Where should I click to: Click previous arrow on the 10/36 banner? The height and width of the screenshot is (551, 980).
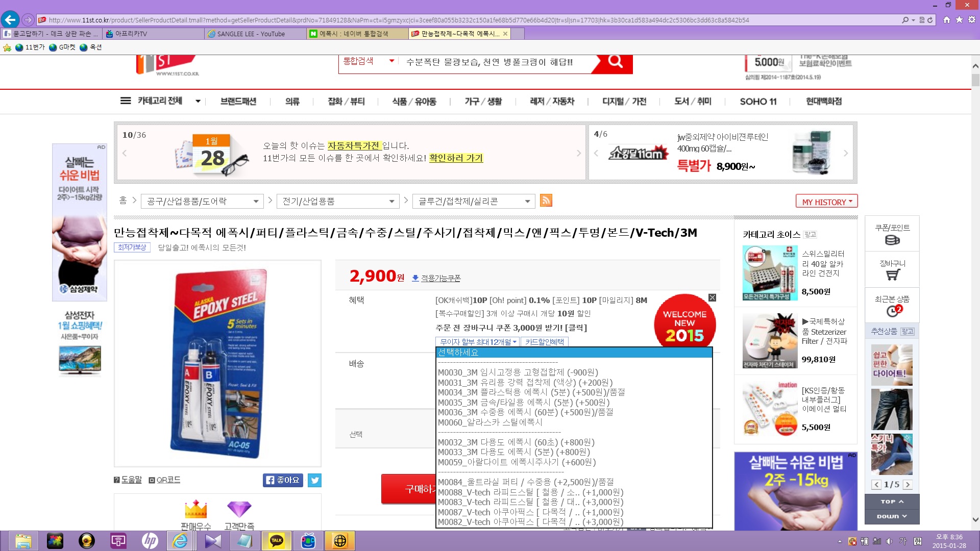(125, 153)
